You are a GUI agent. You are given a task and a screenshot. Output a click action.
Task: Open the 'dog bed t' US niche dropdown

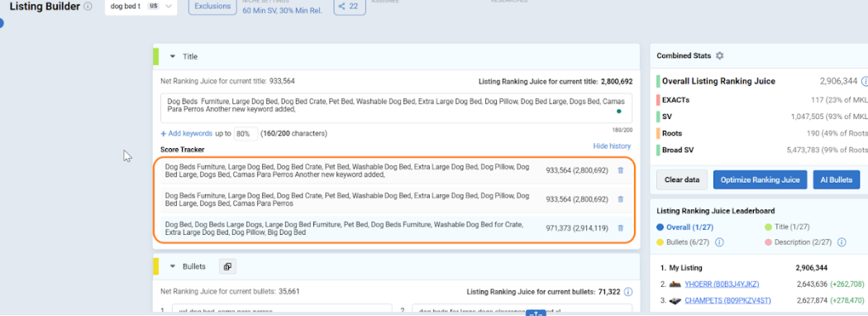(x=141, y=7)
